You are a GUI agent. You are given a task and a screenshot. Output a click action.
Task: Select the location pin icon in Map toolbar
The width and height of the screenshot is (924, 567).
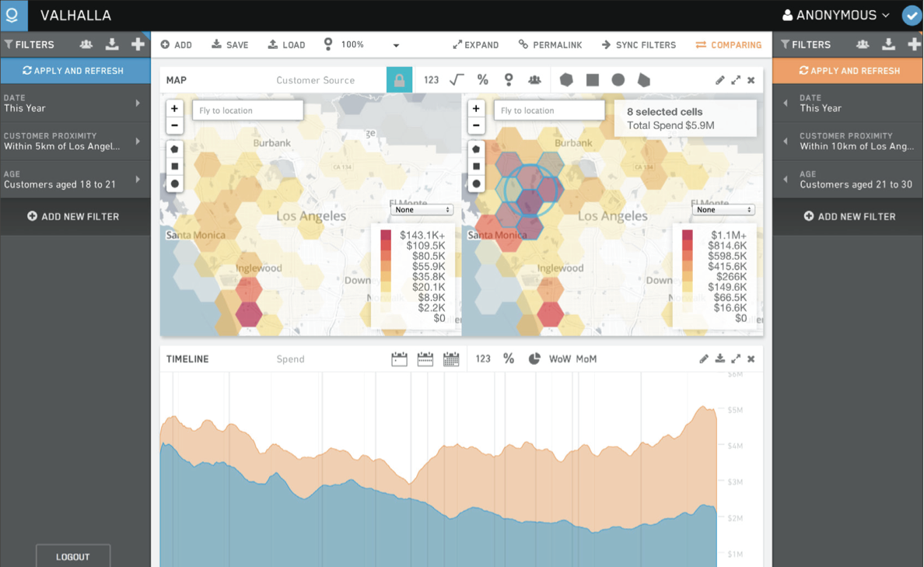point(509,79)
